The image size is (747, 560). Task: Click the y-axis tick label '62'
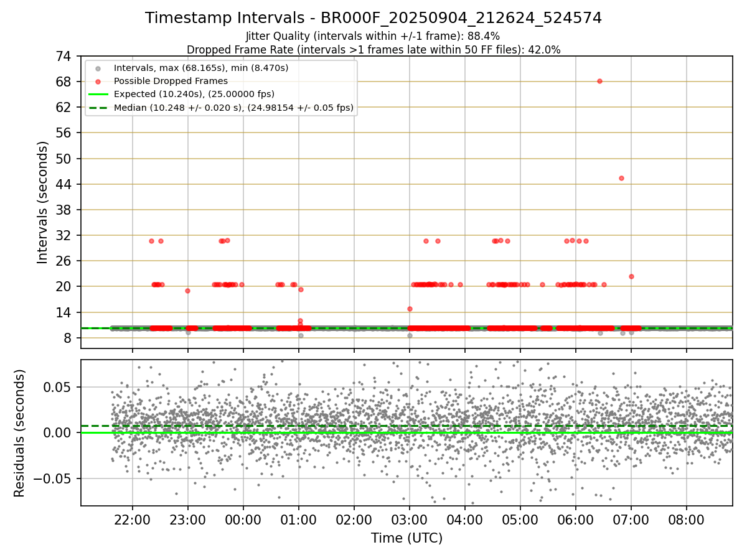click(x=64, y=107)
